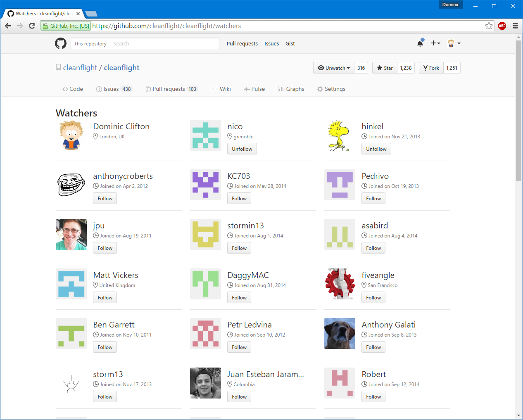Open the Chrome hamburger menu
The width and height of the screenshot is (523, 420).
coord(515,26)
